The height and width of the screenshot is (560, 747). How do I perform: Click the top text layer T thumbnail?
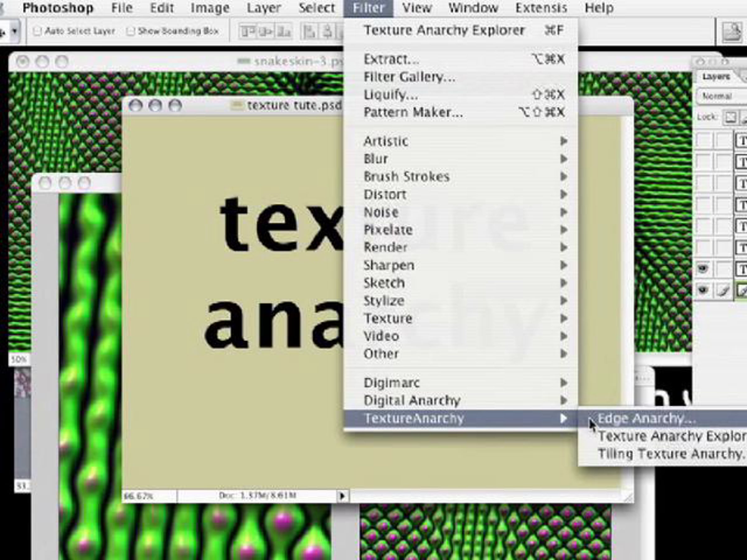click(x=742, y=140)
